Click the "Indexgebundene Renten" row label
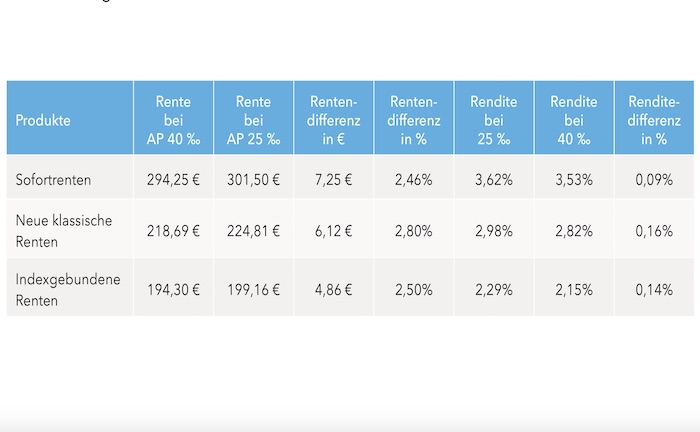700x432 pixels. tap(68, 289)
